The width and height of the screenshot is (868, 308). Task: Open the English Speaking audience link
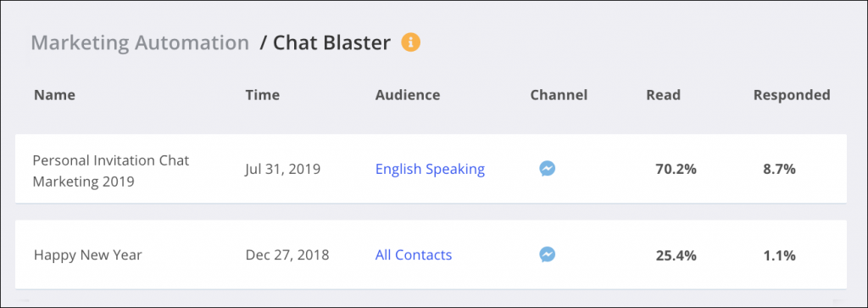point(430,169)
